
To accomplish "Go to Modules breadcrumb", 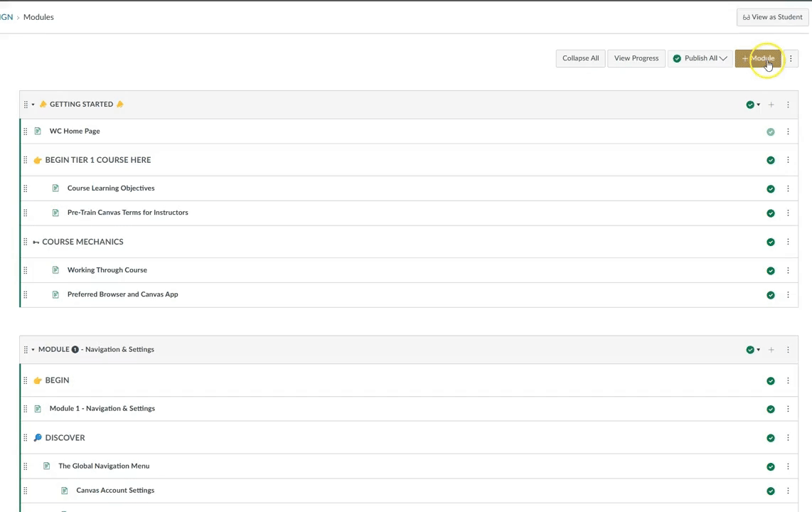I will pos(38,17).
